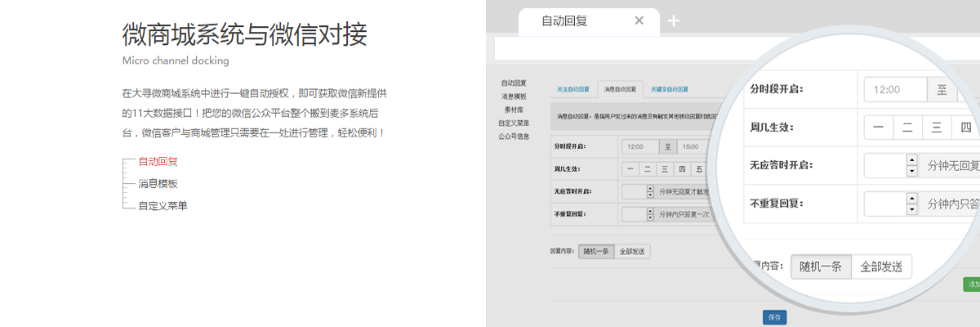Select 全部发送 in the magnified view
This screenshot has width=980, height=327.
pyautogui.click(x=881, y=267)
